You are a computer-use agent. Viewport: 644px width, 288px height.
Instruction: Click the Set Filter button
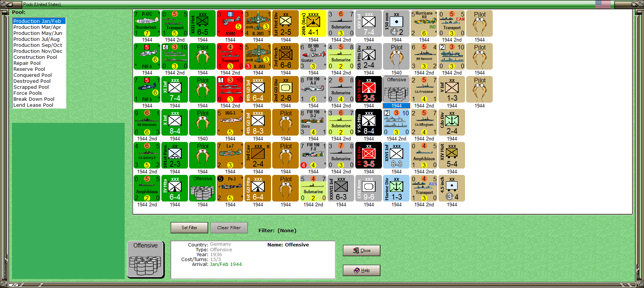tap(189, 228)
